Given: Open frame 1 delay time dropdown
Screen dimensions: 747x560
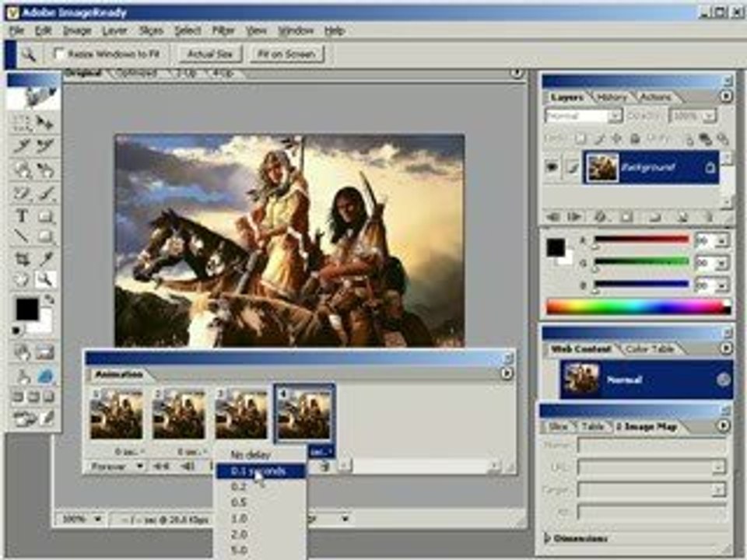Looking at the screenshot, I should tap(130, 451).
